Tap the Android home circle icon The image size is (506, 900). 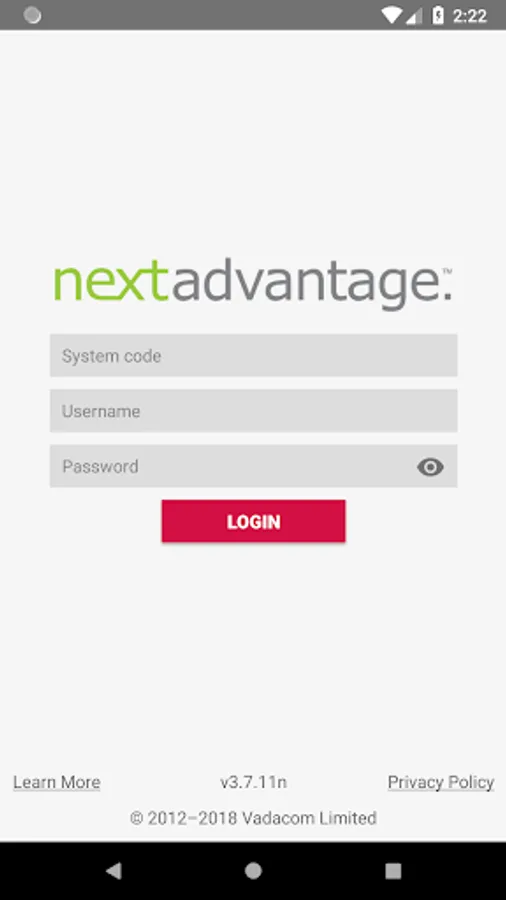tap(253, 871)
